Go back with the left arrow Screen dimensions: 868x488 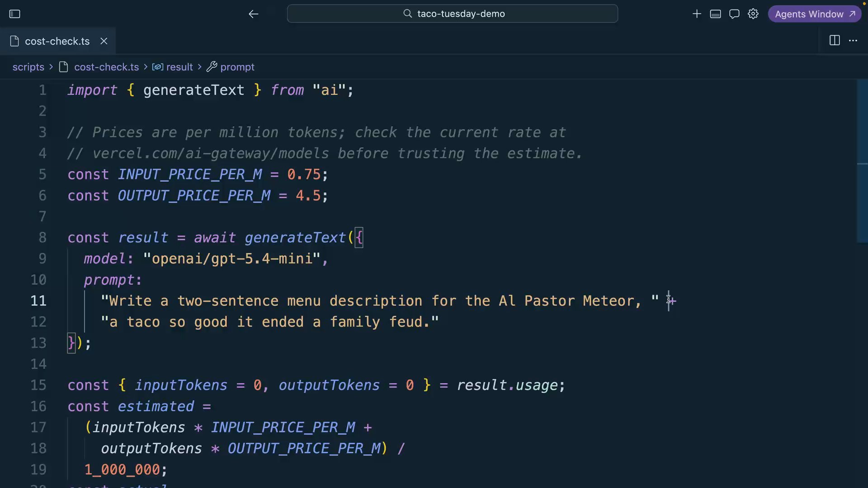[253, 14]
